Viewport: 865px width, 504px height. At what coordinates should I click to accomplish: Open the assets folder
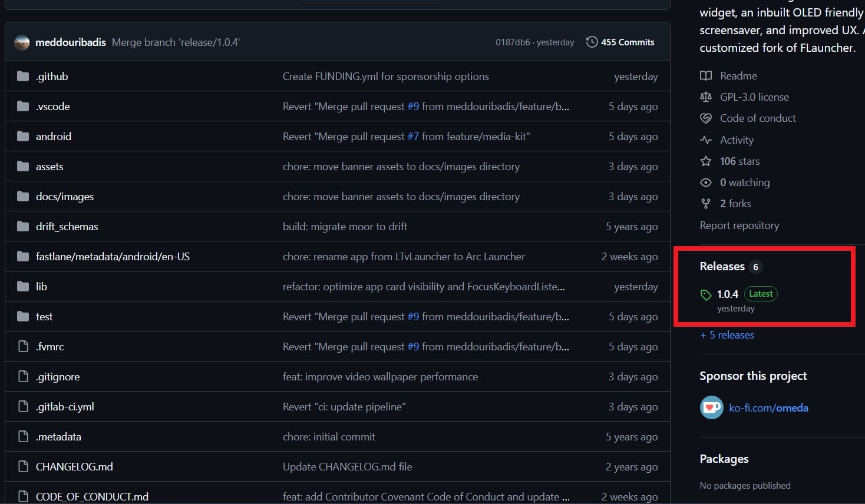coord(49,167)
